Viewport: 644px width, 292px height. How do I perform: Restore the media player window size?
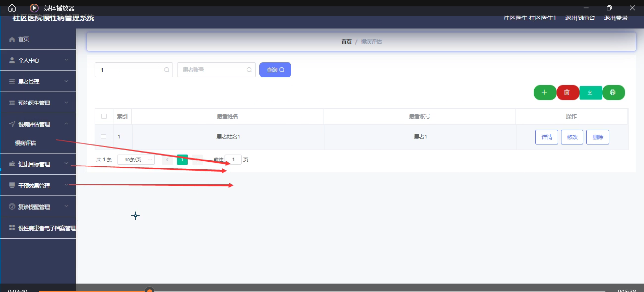tap(609, 8)
